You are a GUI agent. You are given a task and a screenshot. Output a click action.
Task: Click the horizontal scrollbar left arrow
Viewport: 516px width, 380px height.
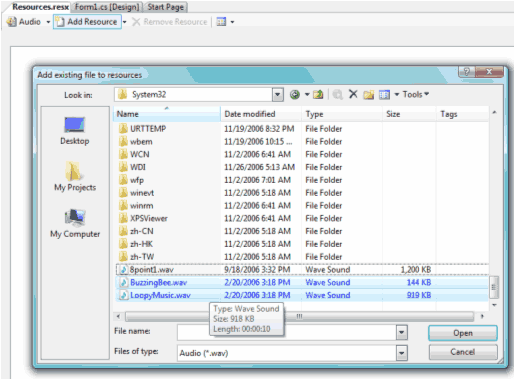click(x=118, y=316)
